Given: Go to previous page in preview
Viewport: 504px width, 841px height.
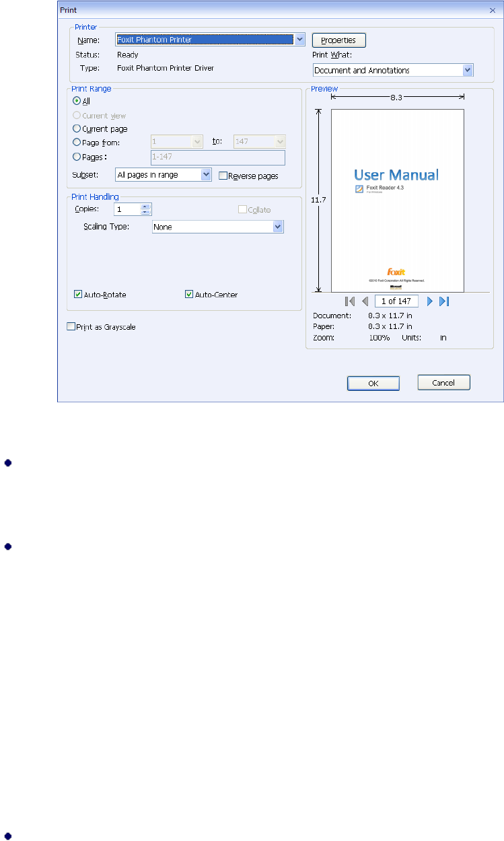Looking at the screenshot, I should click(x=365, y=301).
